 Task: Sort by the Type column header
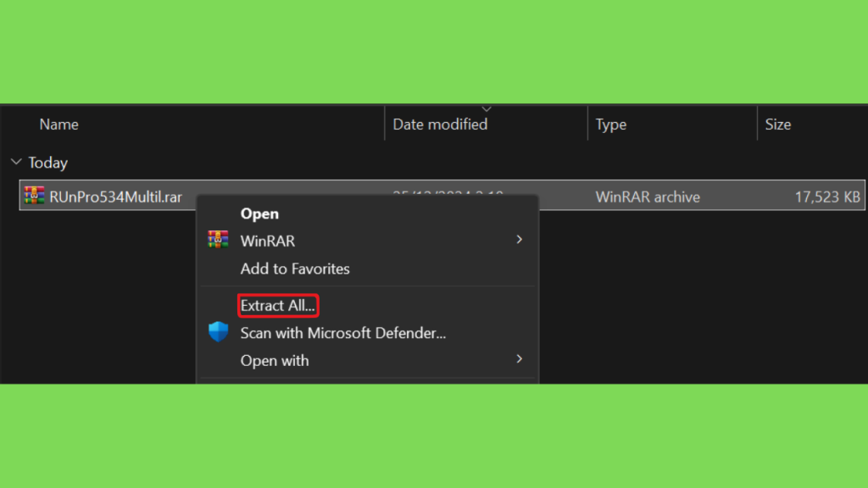[611, 125]
